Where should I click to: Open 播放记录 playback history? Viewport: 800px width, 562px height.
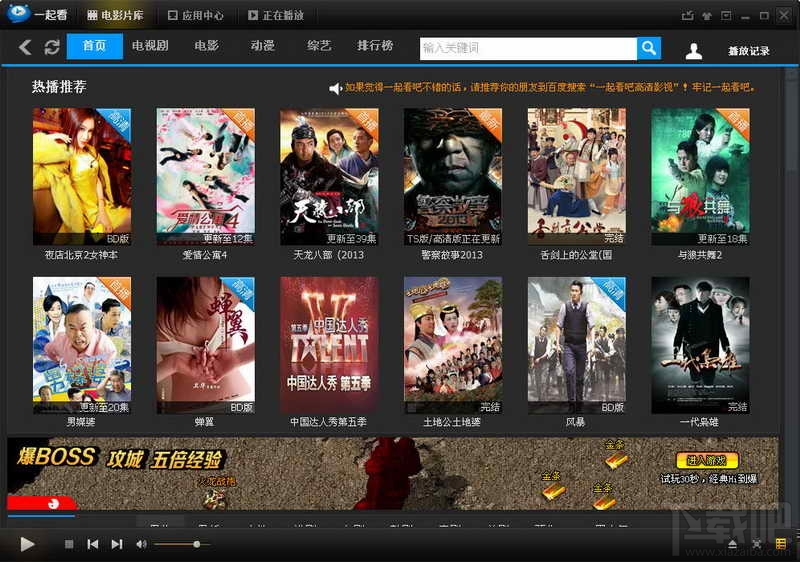(748, 51)
